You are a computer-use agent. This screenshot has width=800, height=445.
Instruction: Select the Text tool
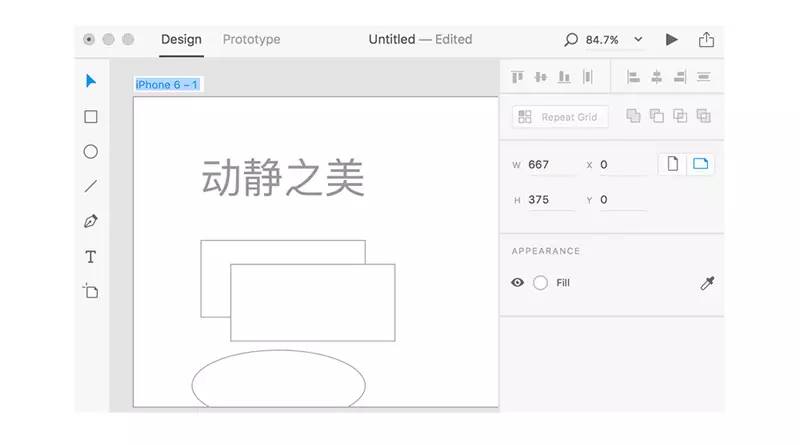(91, 257)
